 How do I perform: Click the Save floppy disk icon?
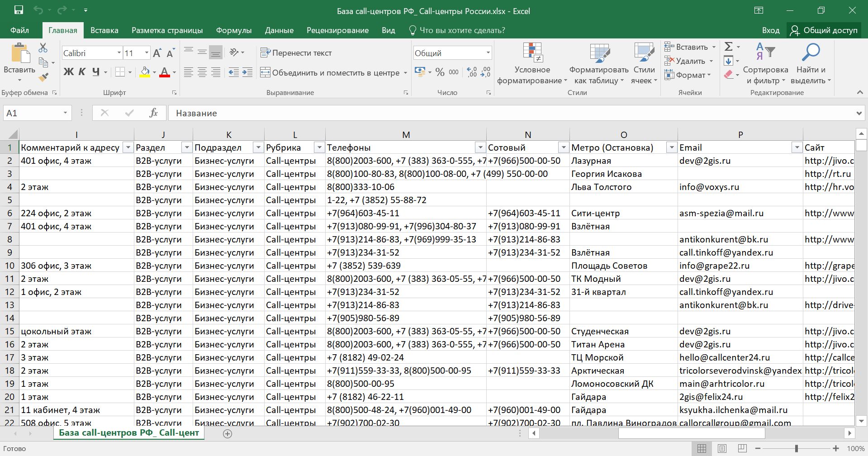[19, 10]
